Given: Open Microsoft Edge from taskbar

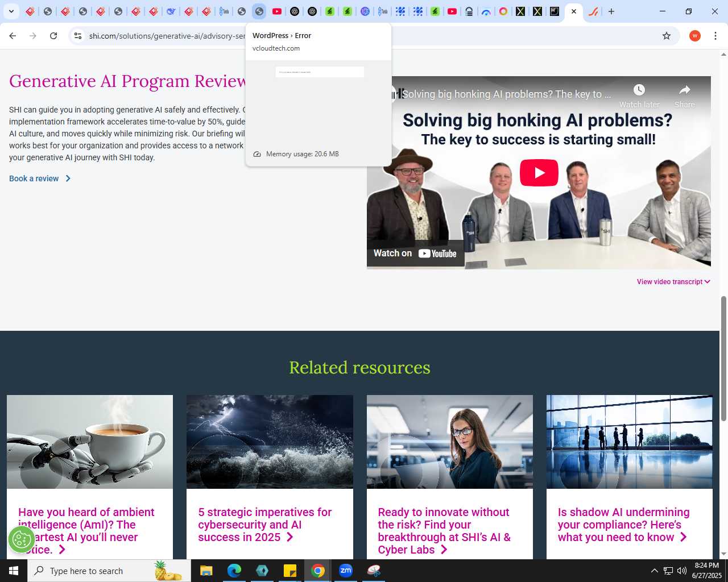Looking at the screenshot, I should click(234, 571).
